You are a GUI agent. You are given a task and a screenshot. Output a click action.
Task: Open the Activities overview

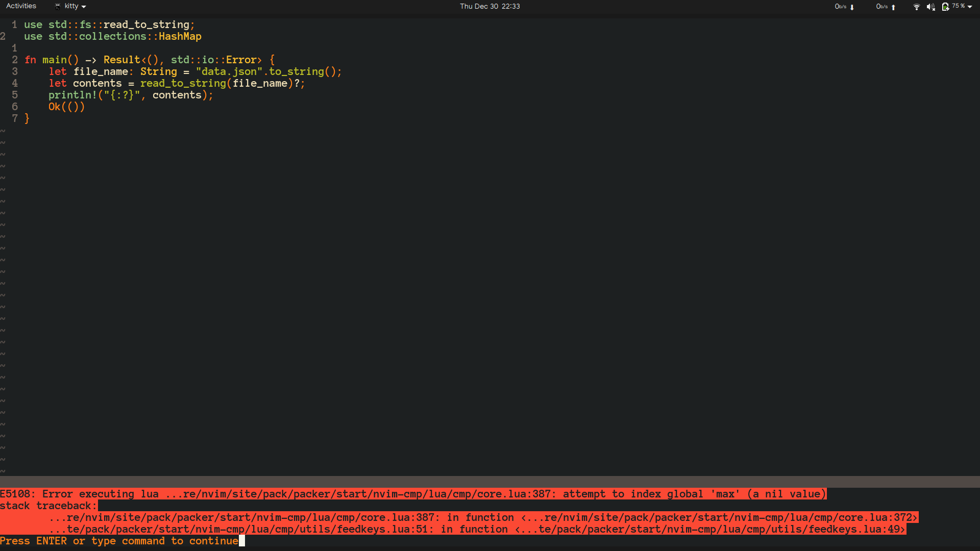(21, 6)
